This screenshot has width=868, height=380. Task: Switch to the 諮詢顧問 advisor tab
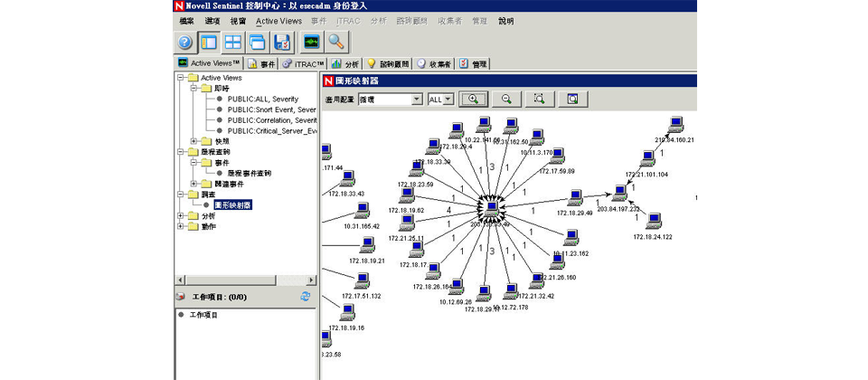click(388, 63)
